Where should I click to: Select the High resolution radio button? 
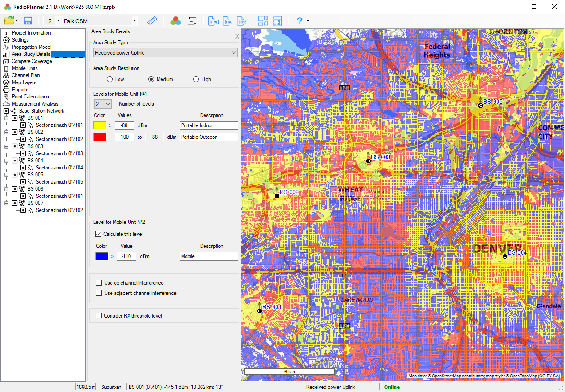196,79
